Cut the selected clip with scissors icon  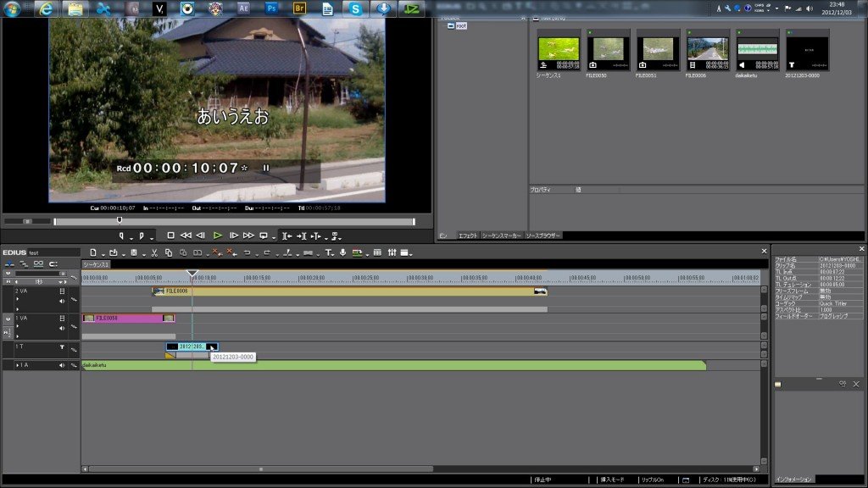(x=154, y=252)
